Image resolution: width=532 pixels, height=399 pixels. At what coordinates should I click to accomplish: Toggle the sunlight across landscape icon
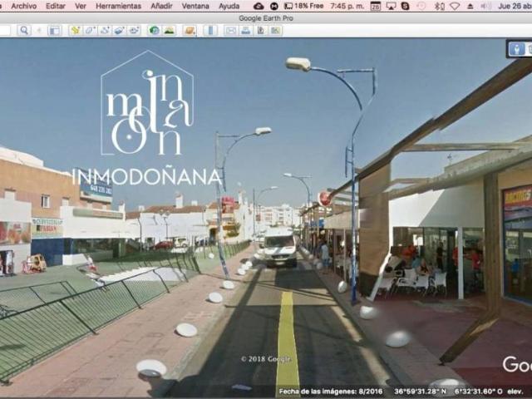click(170, 31)
